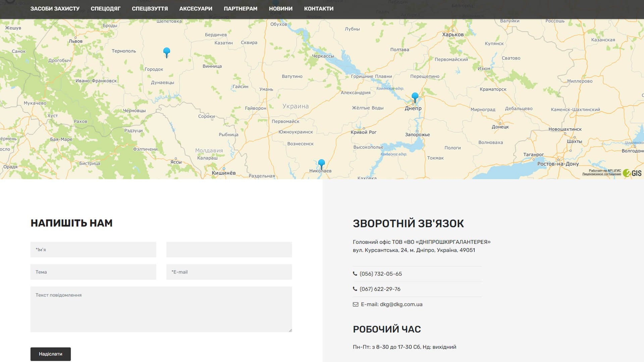Click the map pin north of Городок

(167, 53)
